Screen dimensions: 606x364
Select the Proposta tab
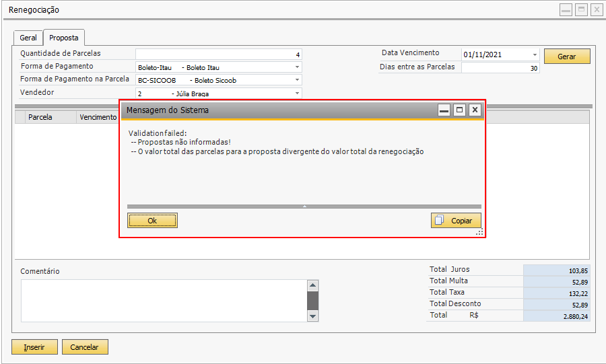(x=64, y=38)
